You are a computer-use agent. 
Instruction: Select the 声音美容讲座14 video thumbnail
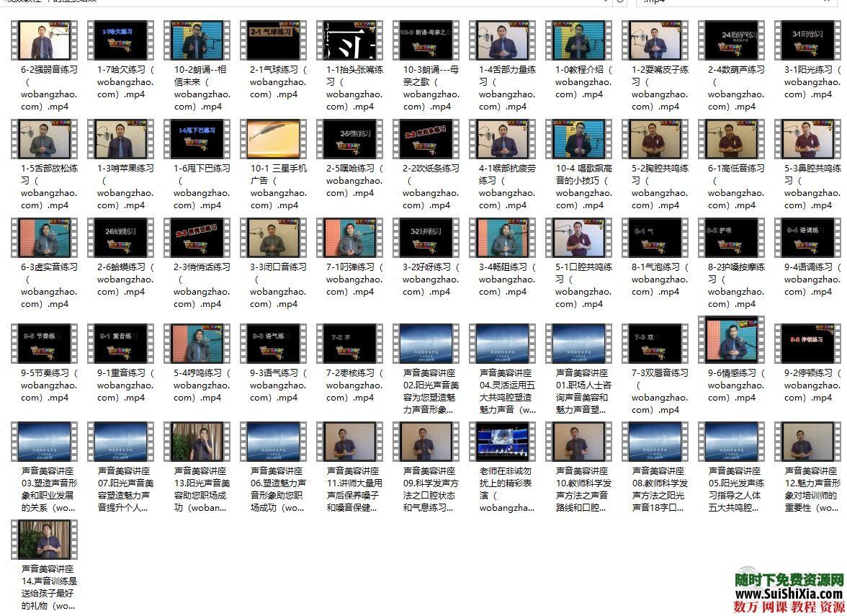(44, 540)
